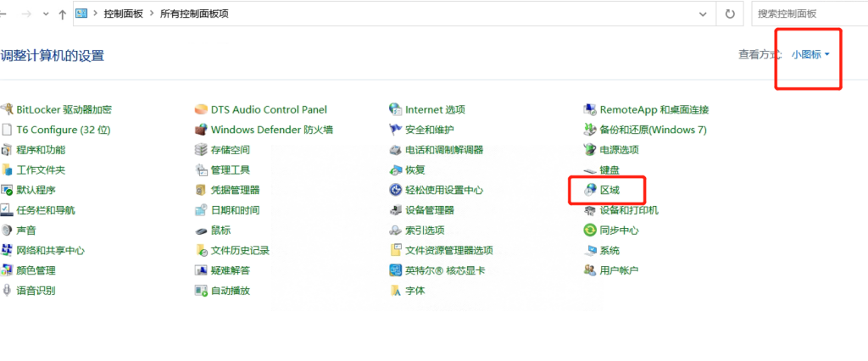The image size is (868, 361).
Task: Click the 设备和打印机 link
Action: point(629,210)
